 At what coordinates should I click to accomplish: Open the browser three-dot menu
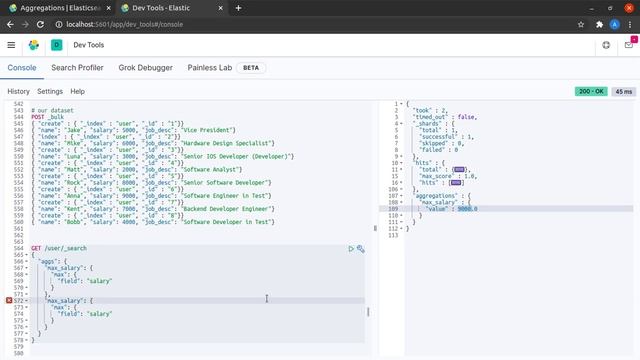point(630,24)
